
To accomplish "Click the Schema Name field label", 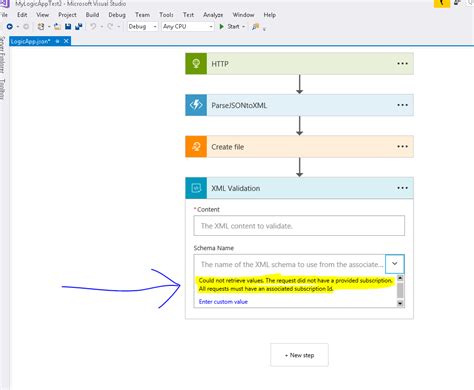I will [x=214, y=248].
